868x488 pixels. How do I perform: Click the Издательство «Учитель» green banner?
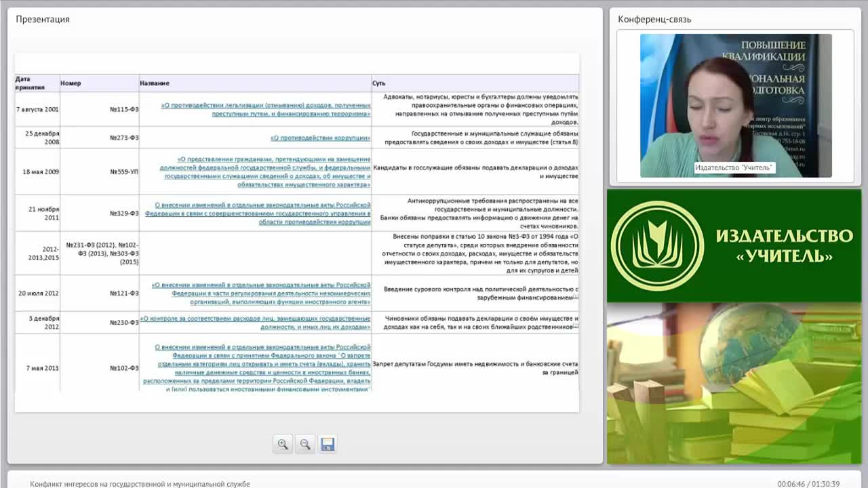point(734,246)
